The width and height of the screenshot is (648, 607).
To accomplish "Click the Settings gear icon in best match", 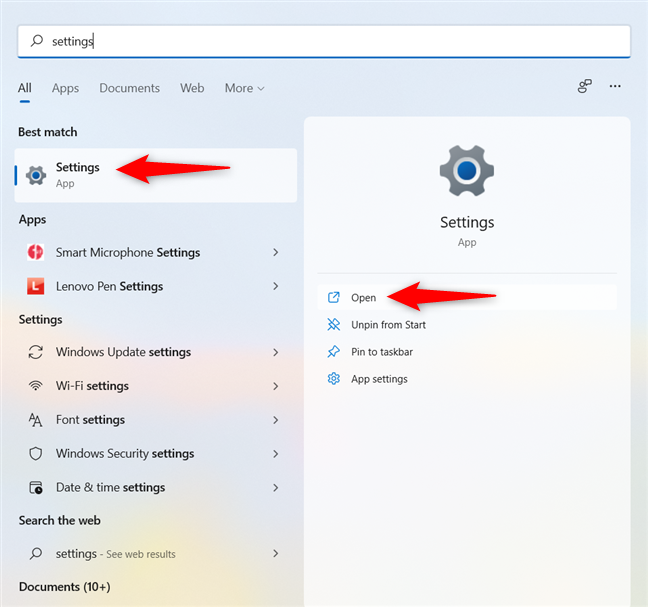I will point(36,175).
